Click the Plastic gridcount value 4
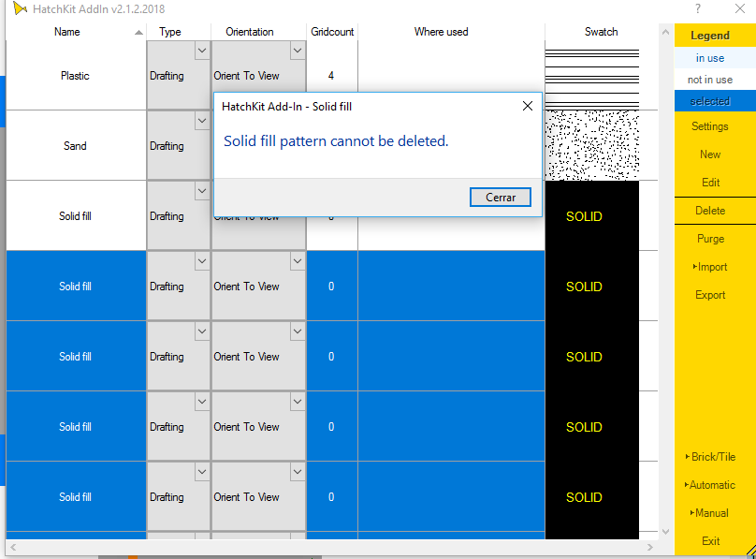This screenshot has height=559, width=756. tap(332, 76)
